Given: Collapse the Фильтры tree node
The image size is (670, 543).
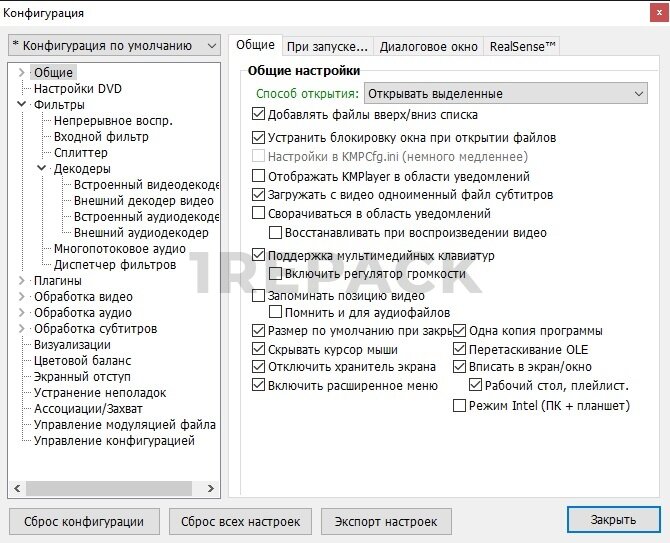Looking at the screenshot, I should (x=21, y=104).
